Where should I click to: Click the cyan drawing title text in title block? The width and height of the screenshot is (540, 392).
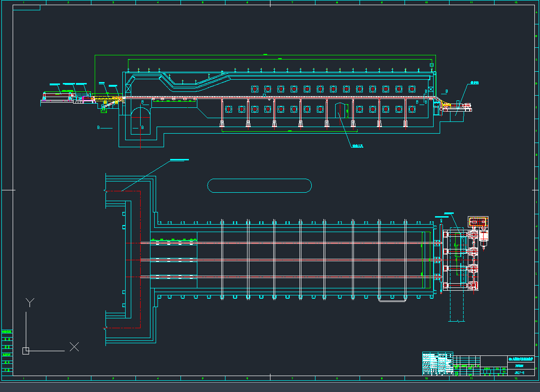[520, 359]
